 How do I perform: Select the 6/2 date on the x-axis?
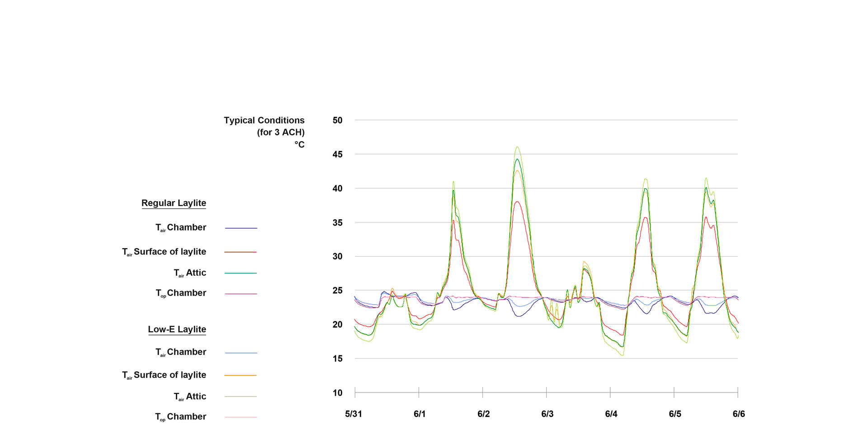point(483,414)
